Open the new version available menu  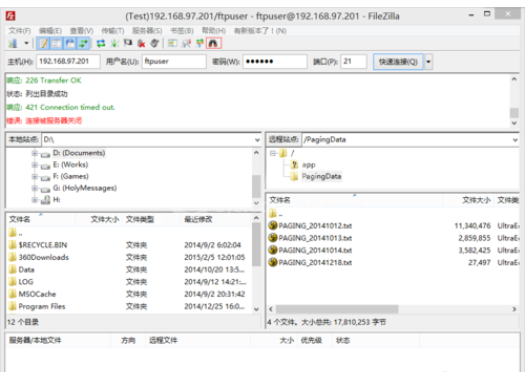260,31
